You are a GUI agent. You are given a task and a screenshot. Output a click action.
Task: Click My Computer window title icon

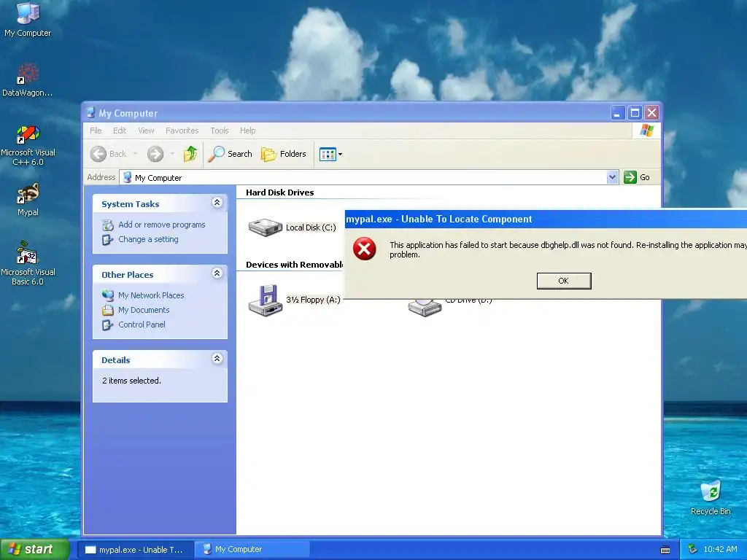(90, 113)
